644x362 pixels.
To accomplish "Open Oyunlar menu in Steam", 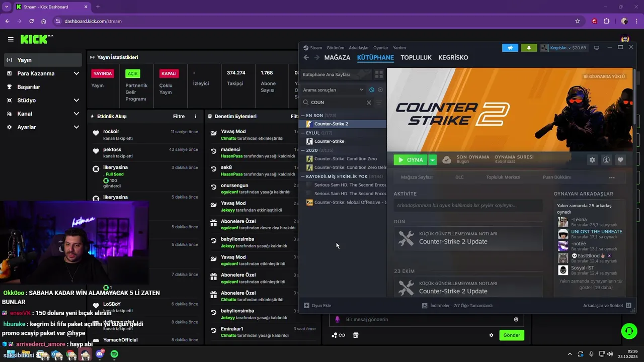I will [x=380, y=48].
